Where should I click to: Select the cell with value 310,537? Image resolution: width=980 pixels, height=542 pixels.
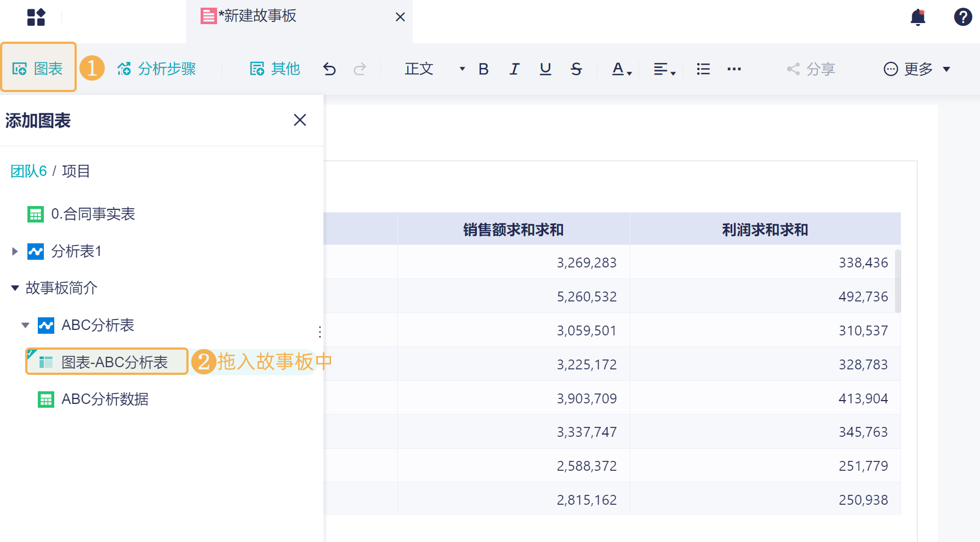pos(765,330)
